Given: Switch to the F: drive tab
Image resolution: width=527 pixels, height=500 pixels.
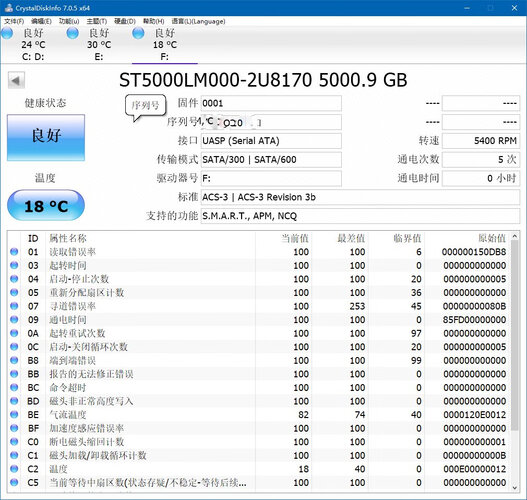Looking at the screenshot, I should (x=165, y=45).
